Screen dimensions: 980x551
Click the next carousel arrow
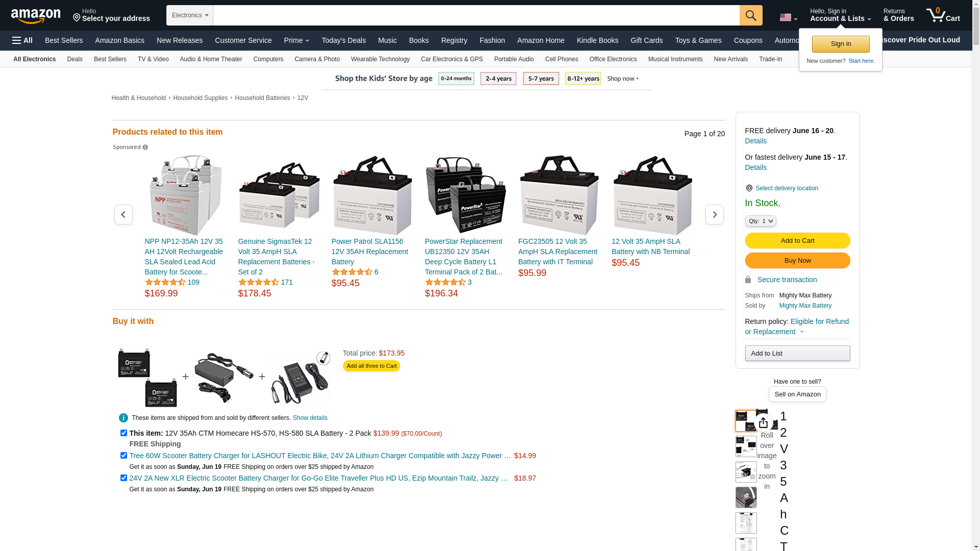(714, 215)
